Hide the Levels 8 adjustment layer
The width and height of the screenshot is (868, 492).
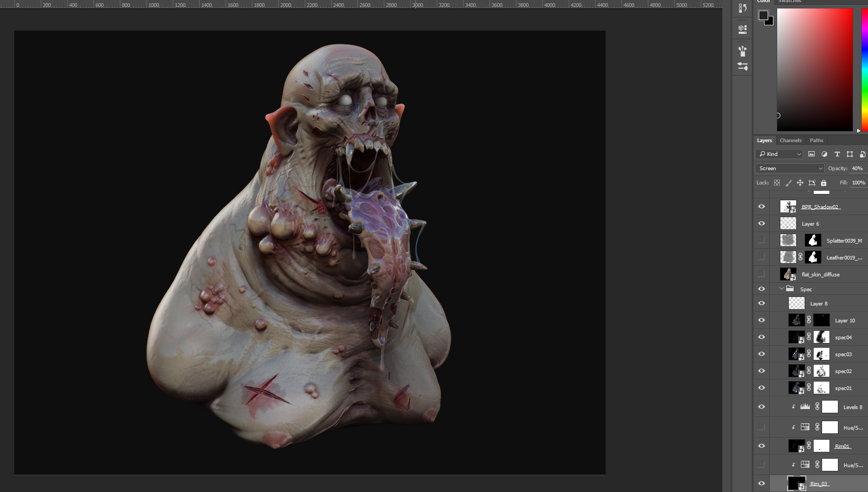click(x=761, y=407)
